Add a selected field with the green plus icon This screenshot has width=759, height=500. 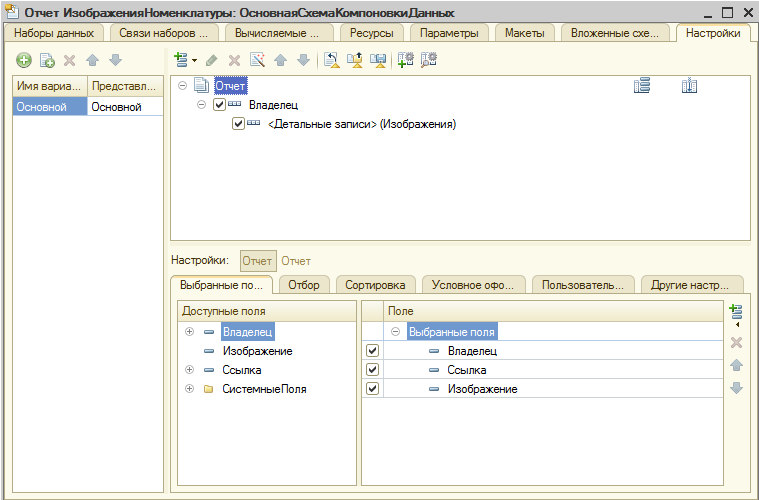pos(736,312)
